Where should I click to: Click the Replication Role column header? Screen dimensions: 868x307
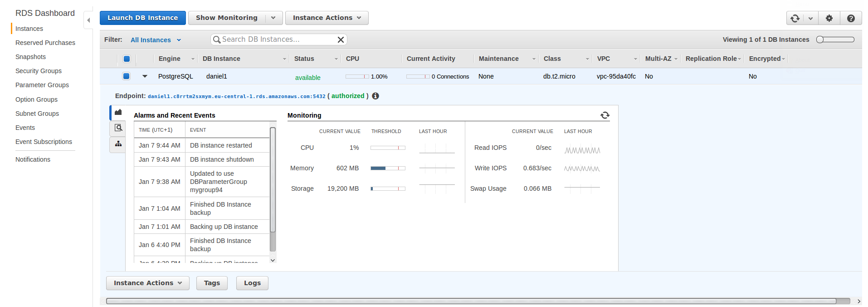pos(711,59)
